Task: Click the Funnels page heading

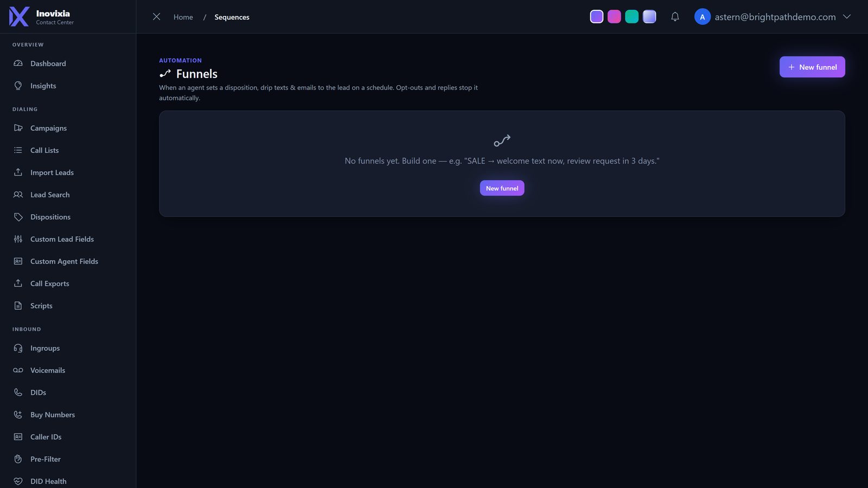Action: 196,74
